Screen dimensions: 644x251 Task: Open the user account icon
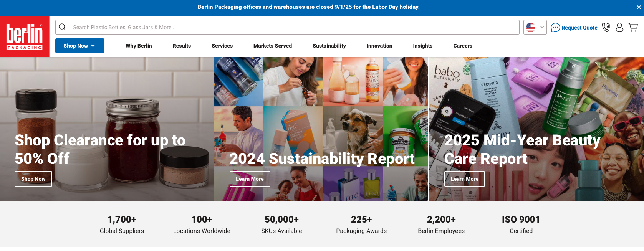(x=619, y=27)
